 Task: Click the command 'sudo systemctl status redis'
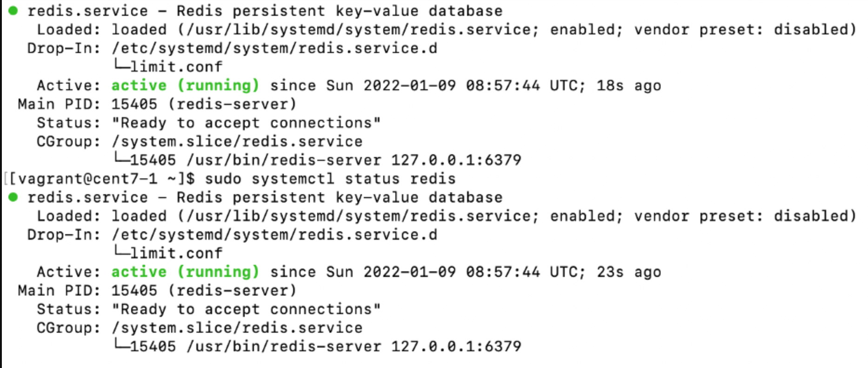(x=330, y=179)
